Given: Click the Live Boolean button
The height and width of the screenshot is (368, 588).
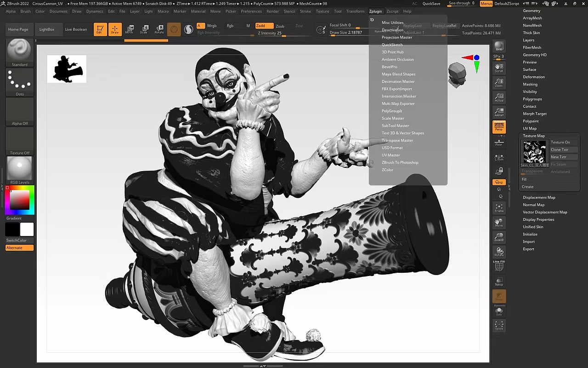Looking at the screenshot, I should click(76, 29).
